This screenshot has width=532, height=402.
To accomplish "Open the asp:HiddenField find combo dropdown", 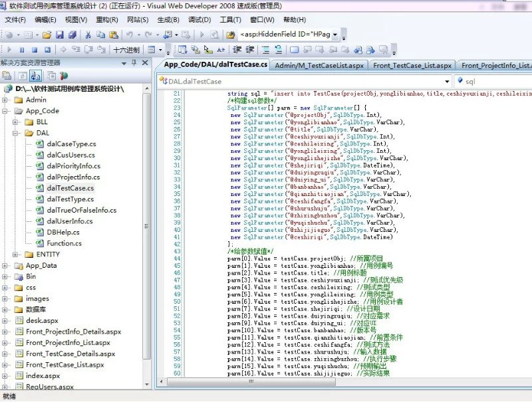I will [x=335, y=35].
